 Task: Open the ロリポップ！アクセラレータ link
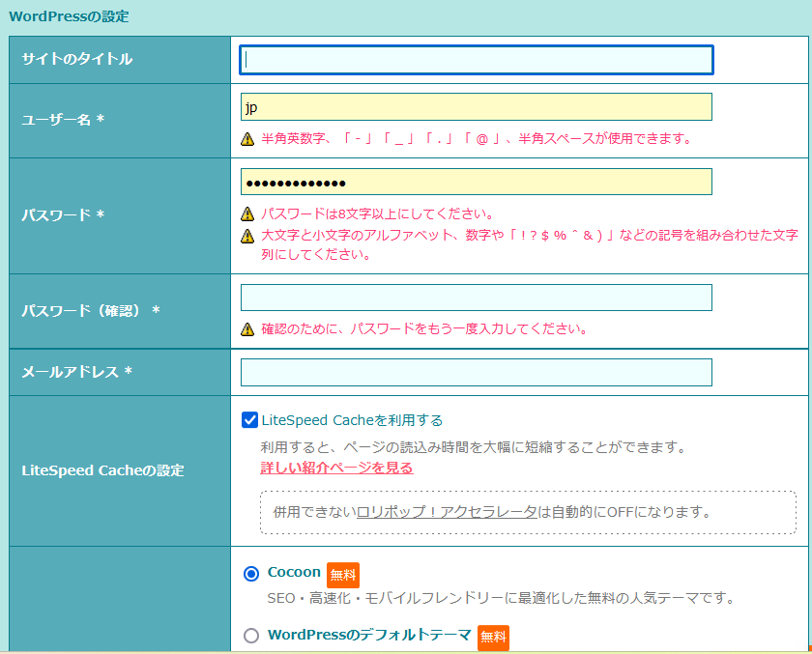pos(447,512)
